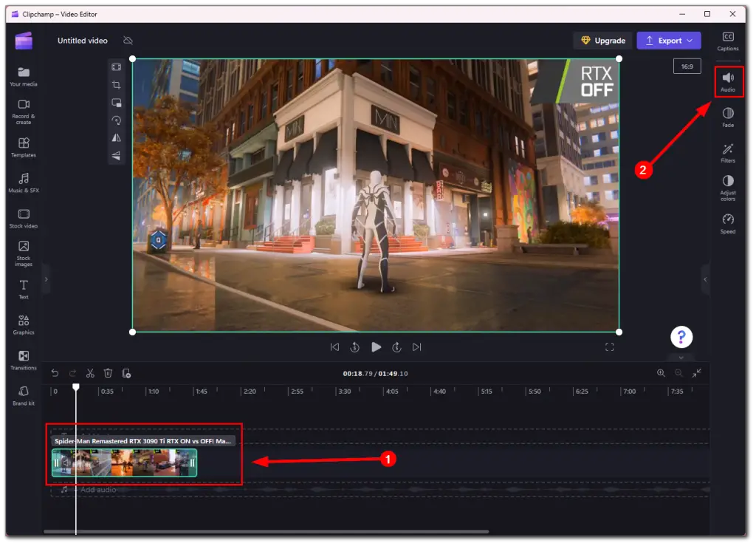Screen dimensions: 756x546
Task: Open the Picture-in-picture tool
Action: tap(116, 102)
